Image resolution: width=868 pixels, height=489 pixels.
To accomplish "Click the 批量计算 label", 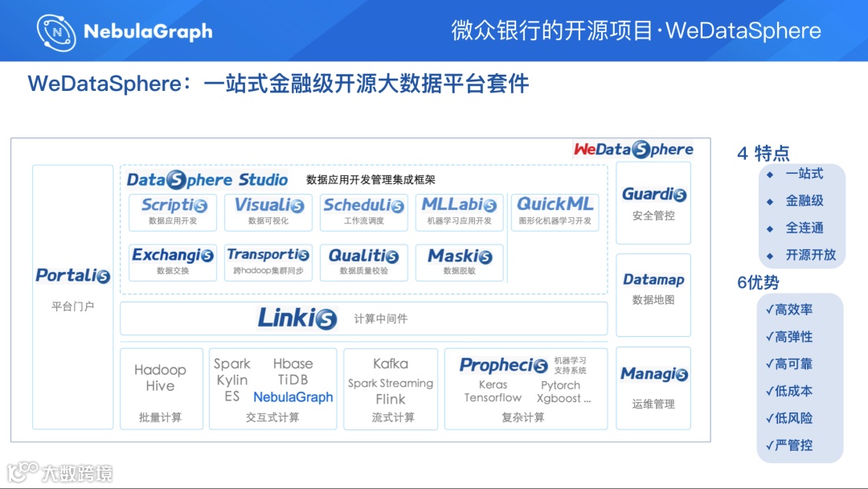I will [x=160, y=417].
